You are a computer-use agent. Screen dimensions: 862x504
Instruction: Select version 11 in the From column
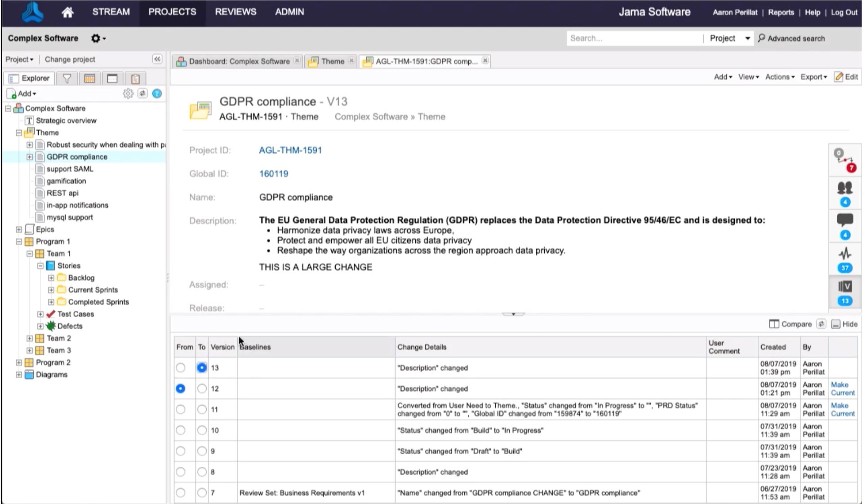point(181,409)
